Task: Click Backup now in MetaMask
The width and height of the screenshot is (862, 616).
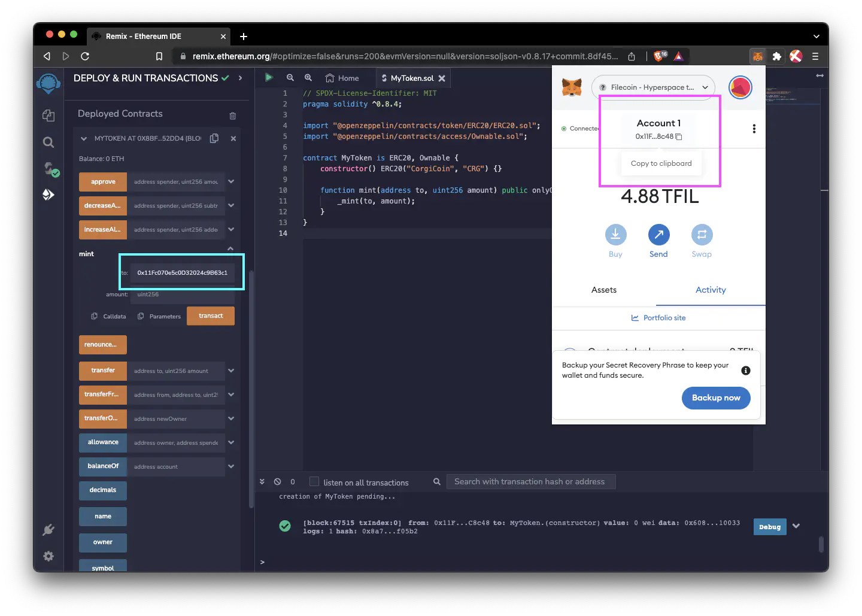Action: 716,398
